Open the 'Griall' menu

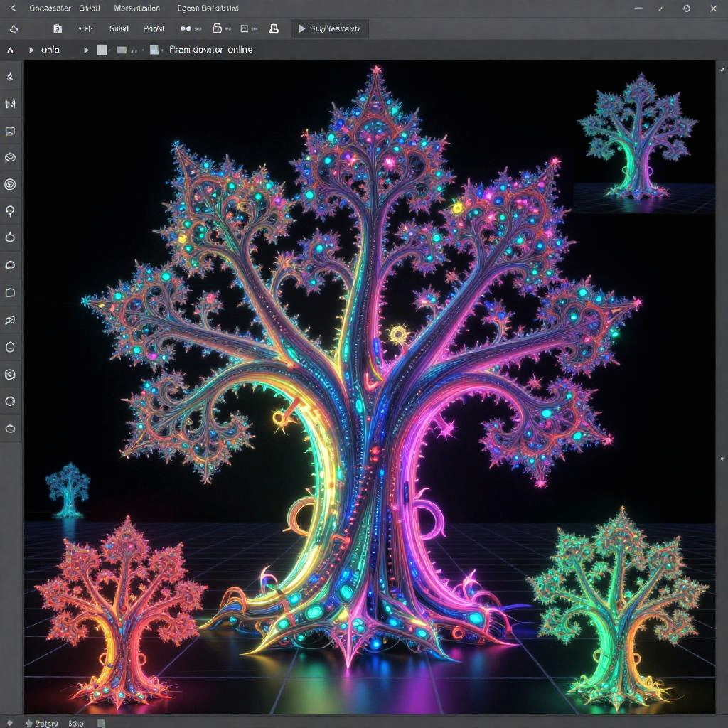(89, 9)
